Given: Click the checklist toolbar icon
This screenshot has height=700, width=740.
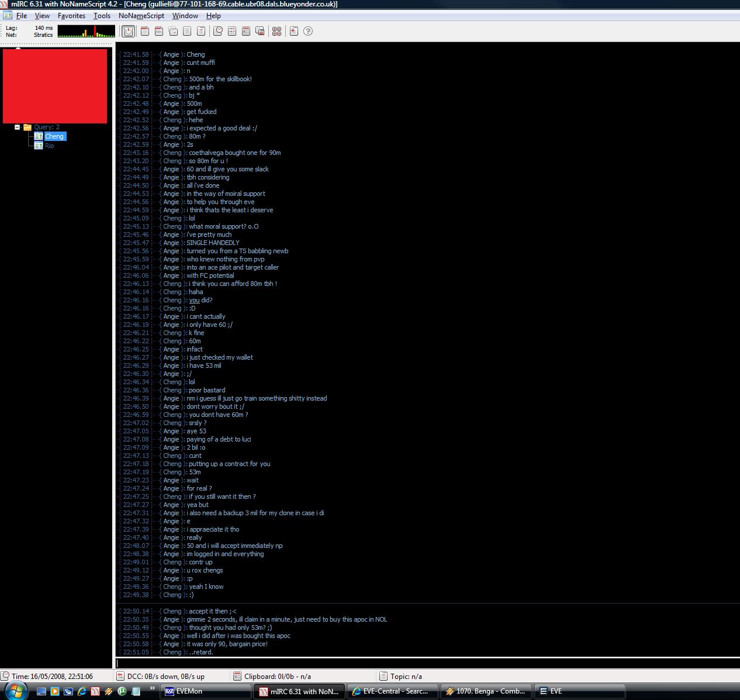Looking at the screenshot, I should 232,31.
